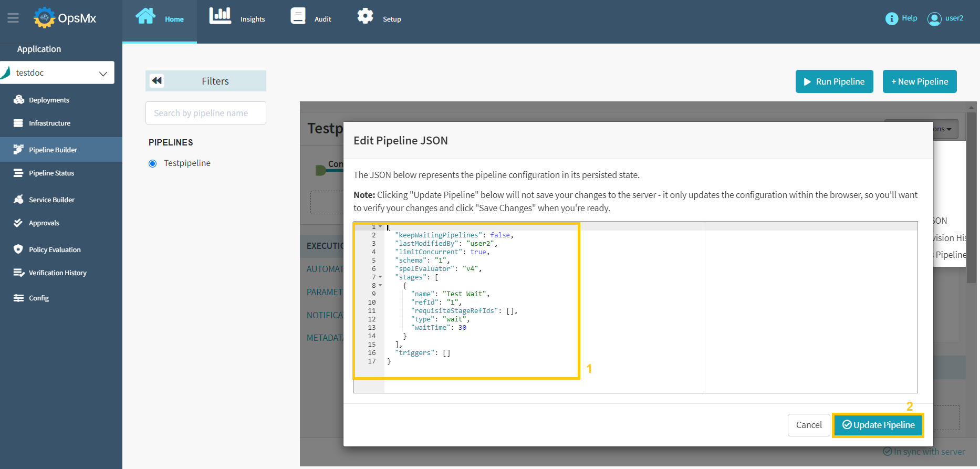This screenshot has height=469, width=980.
Task: Open Deployments in the sidebar
Action: [49, 100]
